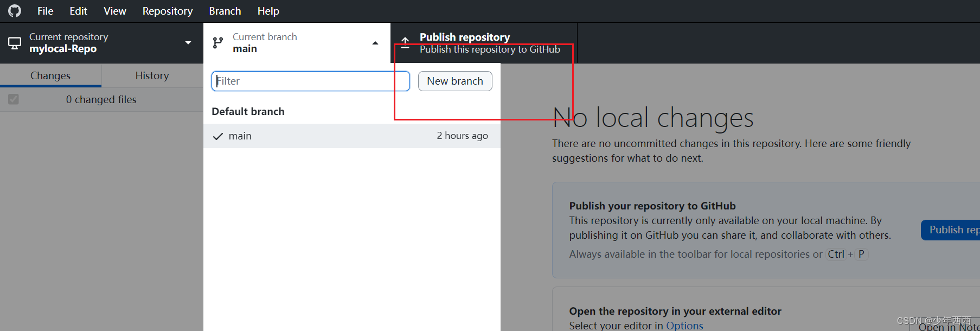Click the GitHub Desktop logo icon
The width and height of the screenshot is (980, 331).
[x=15, y=11]
